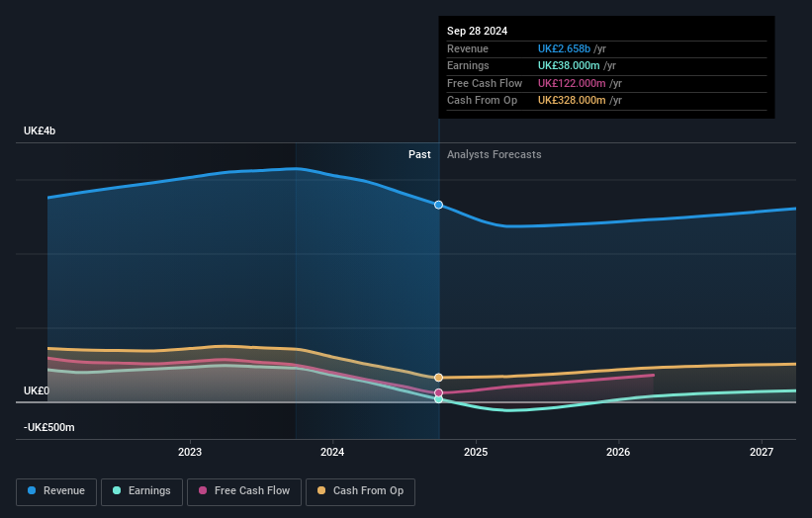This screenshot has height=518, width=812.
Task: Click the 2027 x-axis label
Action: (762, 453)
